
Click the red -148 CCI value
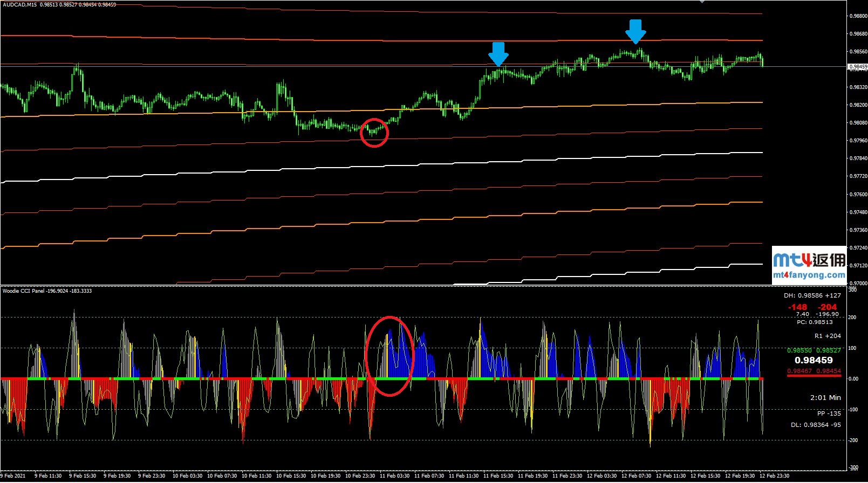[x=797, y=307]
